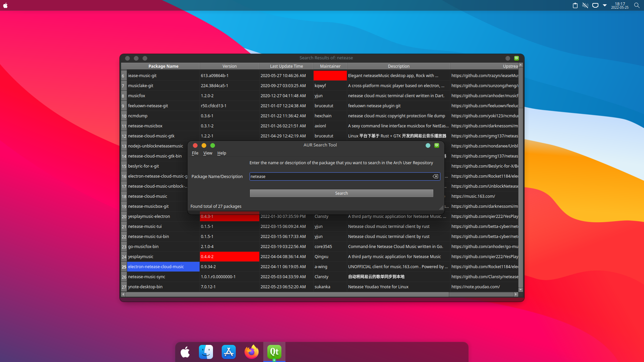This screenshot has height=362, width=644.
Task: Click the teal circle in AUR Search Tool titlebar
Action: click(428, 145)
